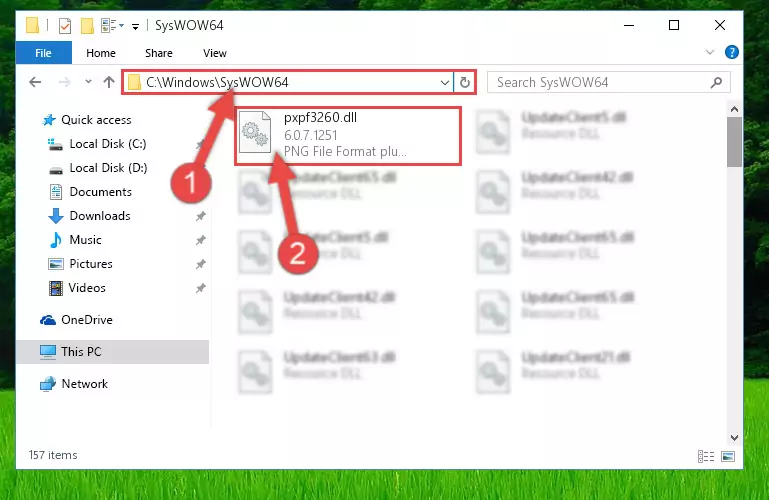This screenshot has width=769, height=500.
Task: Open recent locations dropdown arrow
Action: pyautogui.click(x=88, y=81)
